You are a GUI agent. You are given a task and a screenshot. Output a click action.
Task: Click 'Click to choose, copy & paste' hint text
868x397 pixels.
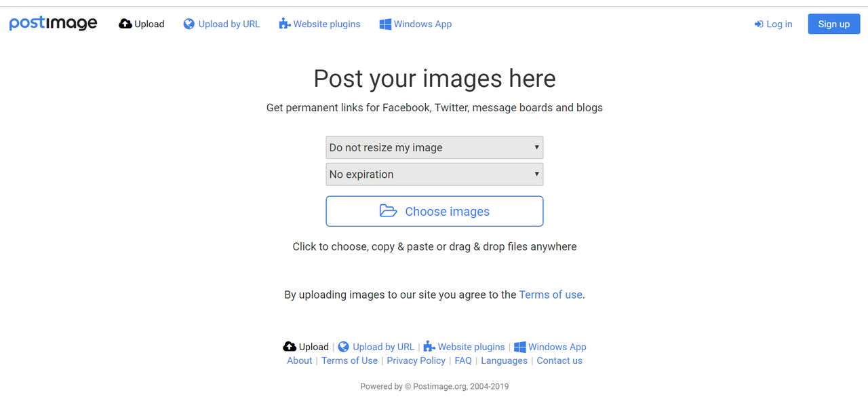(x=435, y=246)
